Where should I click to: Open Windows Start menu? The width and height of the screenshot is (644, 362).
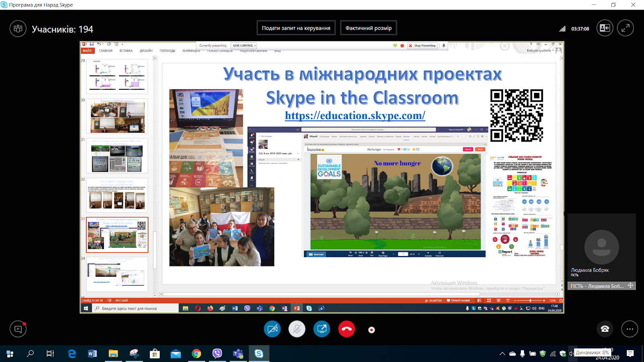(10, 354)
